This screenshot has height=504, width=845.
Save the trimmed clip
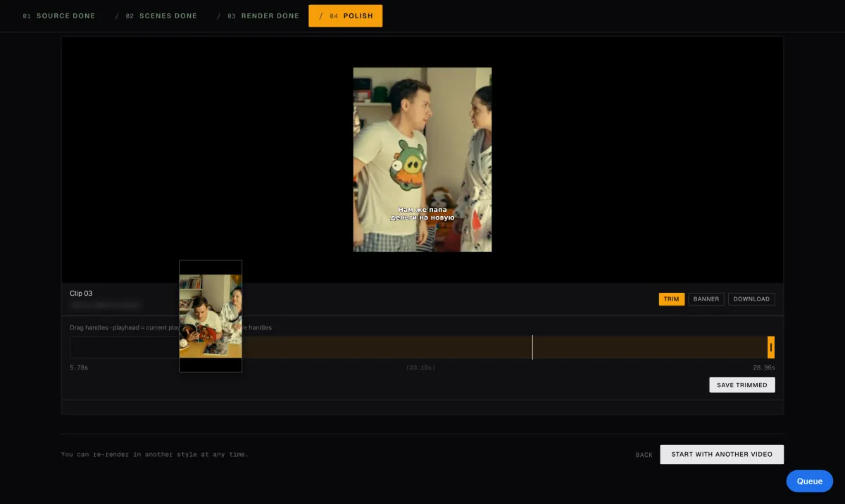pyautogui.click(x=742, y=385)
